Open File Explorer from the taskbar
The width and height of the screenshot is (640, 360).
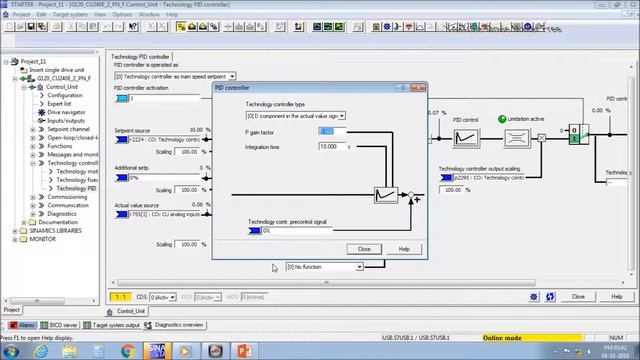click(x=70, y=351)
